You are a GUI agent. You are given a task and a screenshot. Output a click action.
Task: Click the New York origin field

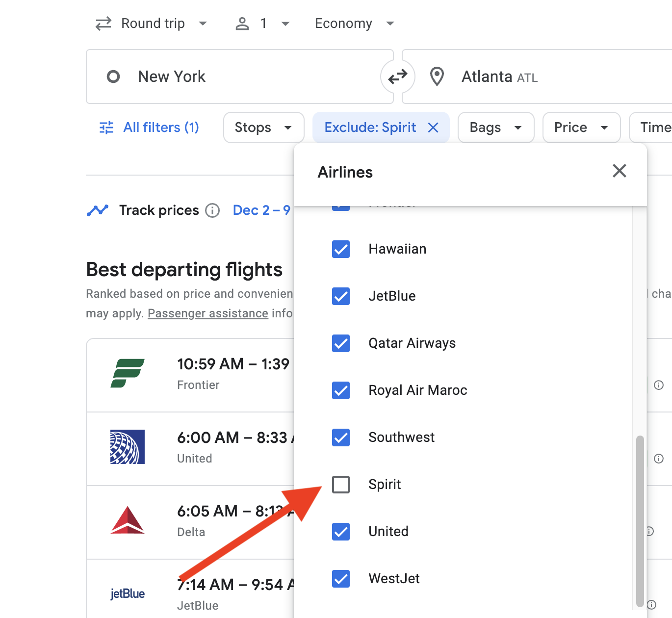click(240, 77)
